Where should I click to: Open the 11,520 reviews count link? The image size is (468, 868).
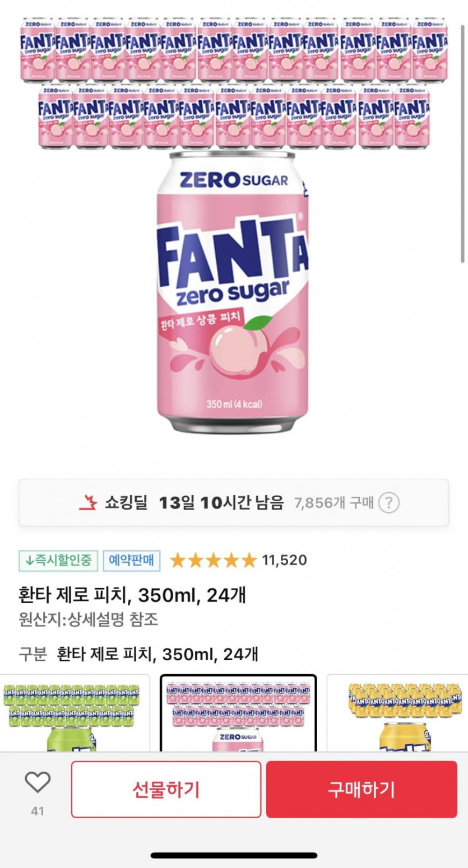[284, 560]
